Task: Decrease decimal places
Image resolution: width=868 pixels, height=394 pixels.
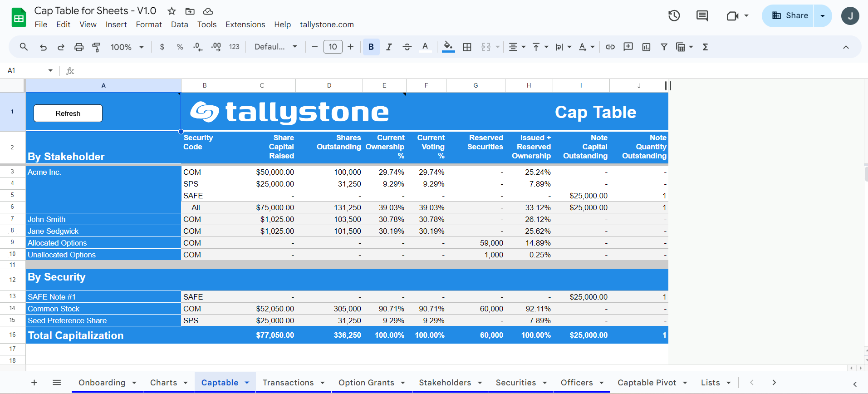Action: 198,47
